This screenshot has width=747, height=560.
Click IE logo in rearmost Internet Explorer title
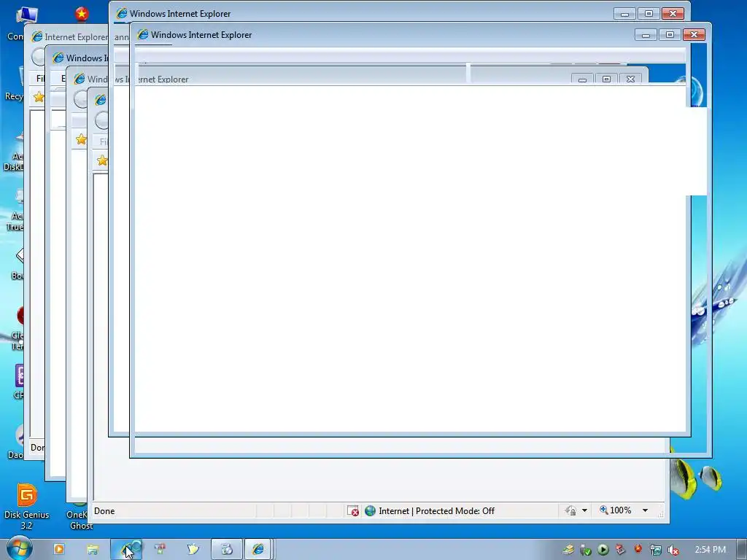click(x=36, y=36)
